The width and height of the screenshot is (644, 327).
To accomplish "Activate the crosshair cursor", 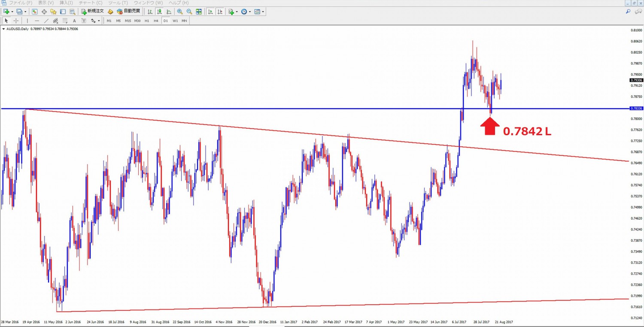I will coord(16,21).
